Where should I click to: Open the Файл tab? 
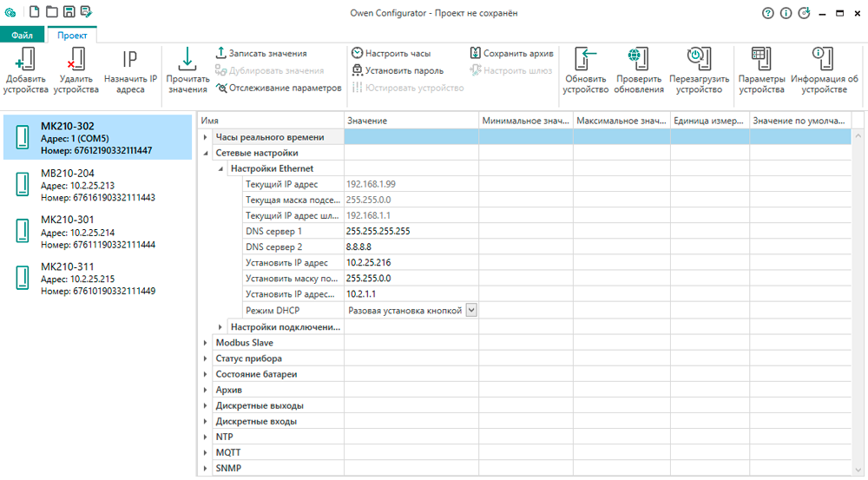(23, 36)
